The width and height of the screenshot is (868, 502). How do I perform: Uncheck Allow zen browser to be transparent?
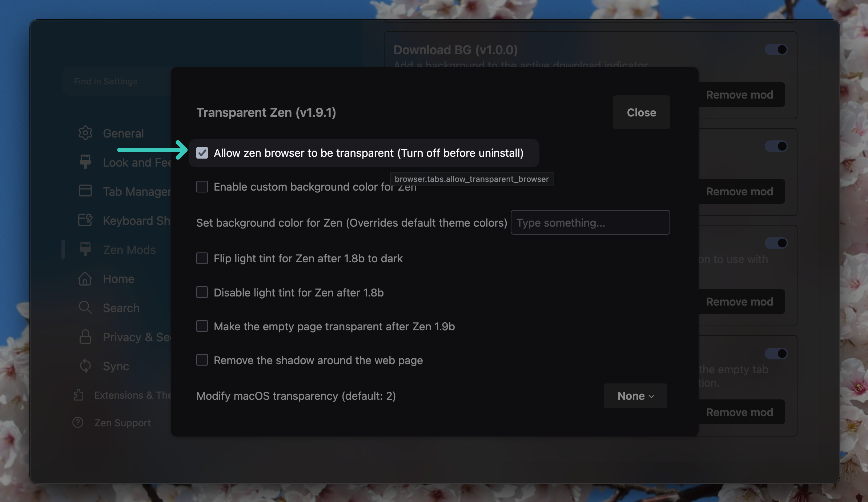pos(202,153)
